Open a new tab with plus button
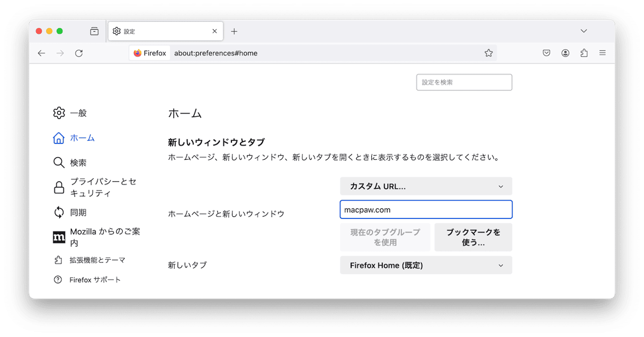Viewport: 644px width, 337px height. (234, 31)
